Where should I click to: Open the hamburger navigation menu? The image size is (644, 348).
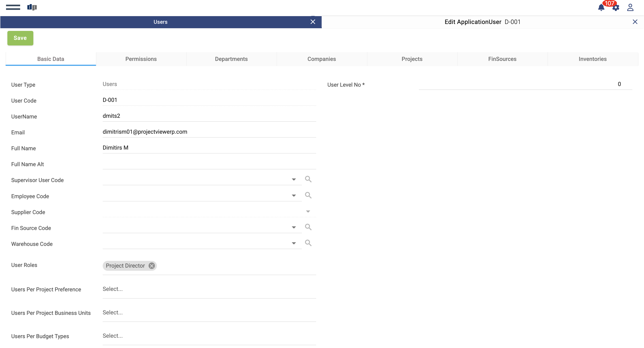click(x=13, y=7)
